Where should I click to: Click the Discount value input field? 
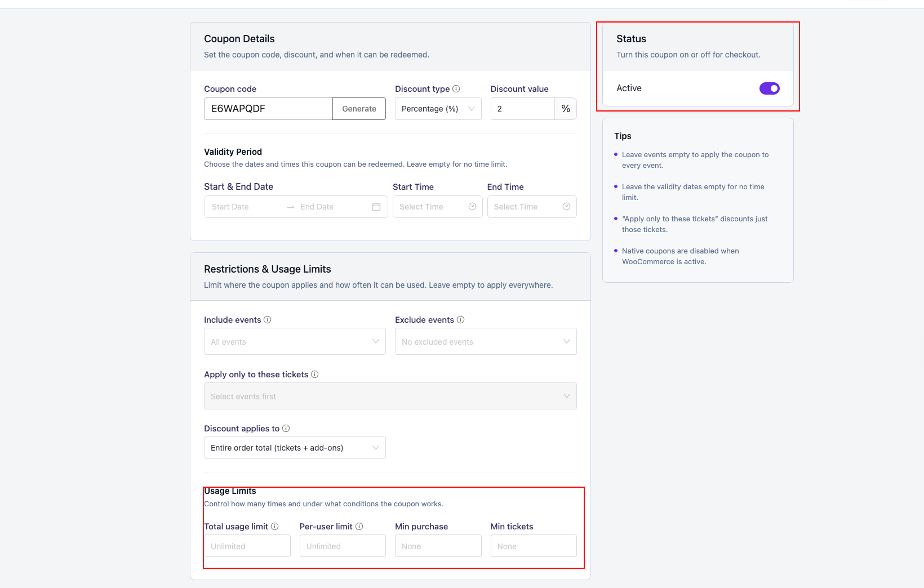click(x=522, y=109)
